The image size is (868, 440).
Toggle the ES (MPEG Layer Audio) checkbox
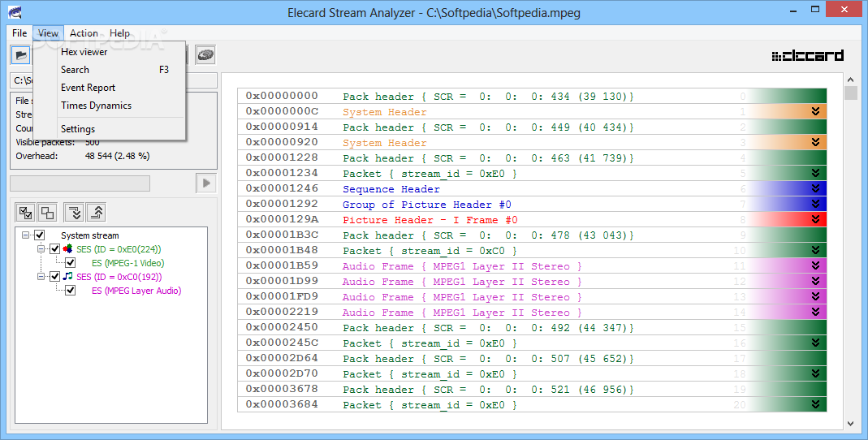(x=71, y=290)
